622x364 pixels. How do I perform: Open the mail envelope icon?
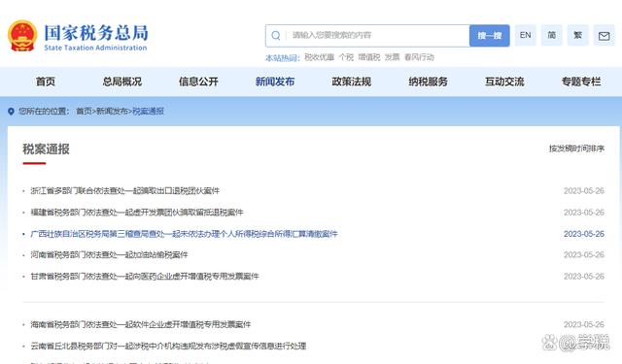point(604,36)
